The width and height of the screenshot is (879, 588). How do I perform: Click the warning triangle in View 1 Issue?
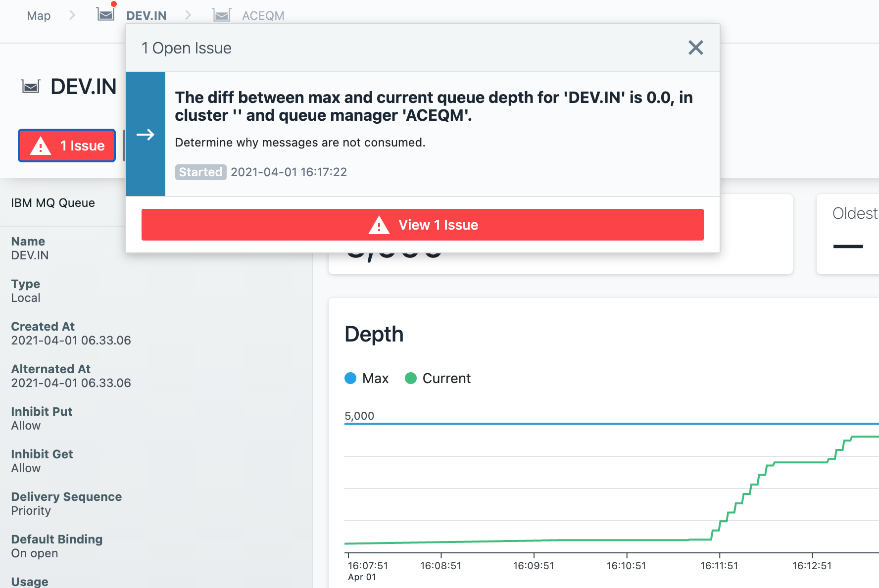[x=379, y=225]
